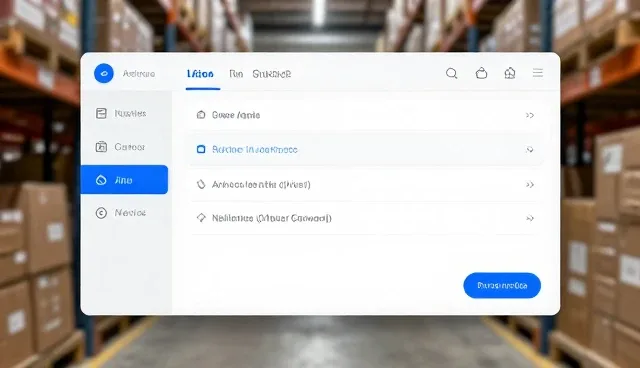Click the home icon in header
640x368 pixels.
[x=510, y=73]
